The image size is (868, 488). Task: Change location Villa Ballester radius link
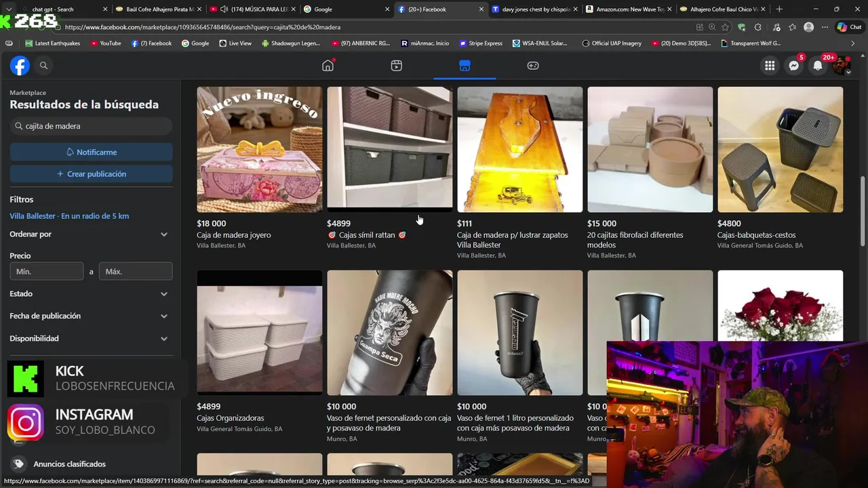tap(69, 216)
